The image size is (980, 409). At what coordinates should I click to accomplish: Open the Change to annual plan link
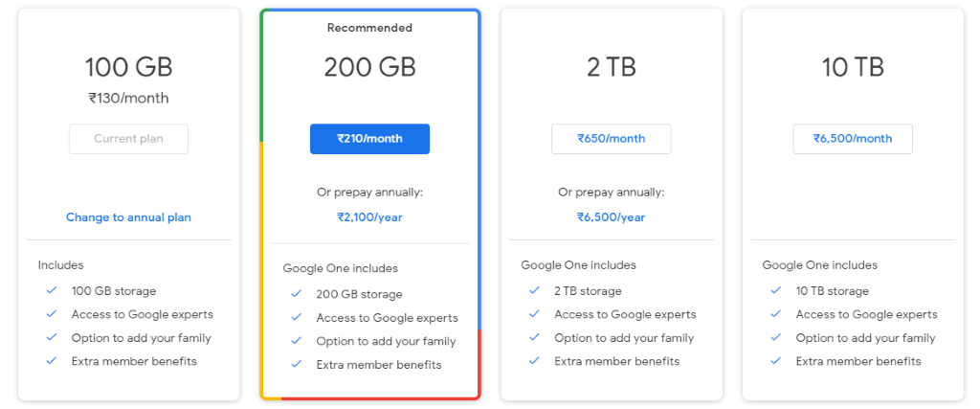128,217
